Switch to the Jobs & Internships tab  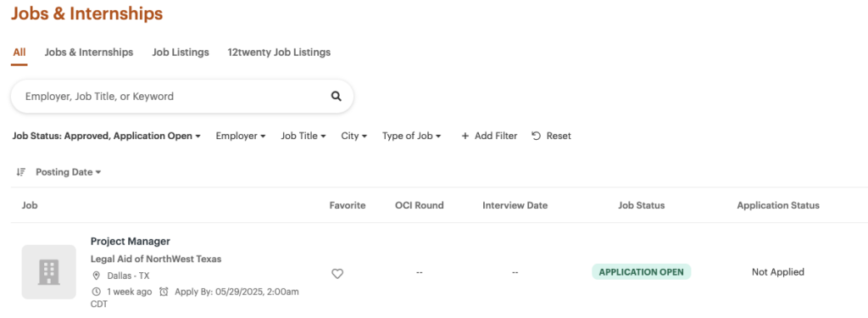(89, 53)
